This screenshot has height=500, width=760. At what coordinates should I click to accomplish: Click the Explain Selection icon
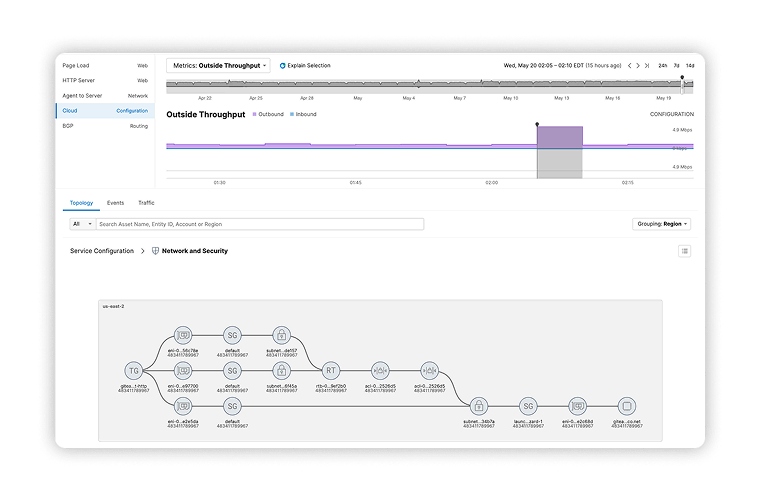point(282,65)
